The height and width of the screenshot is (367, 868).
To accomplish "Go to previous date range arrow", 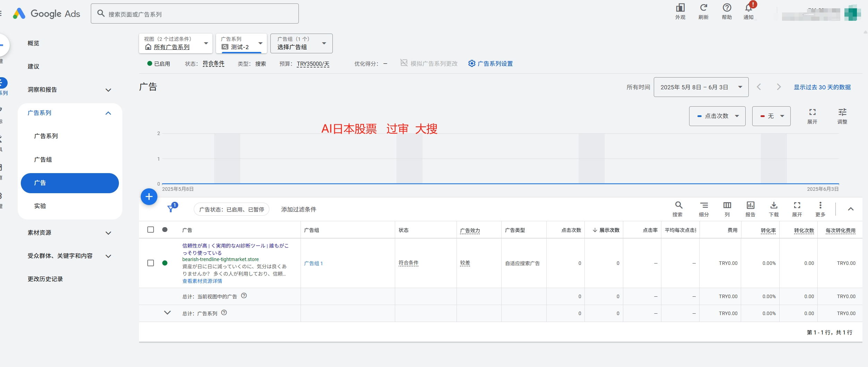I will pyautogui.click(x=759, y=87).
